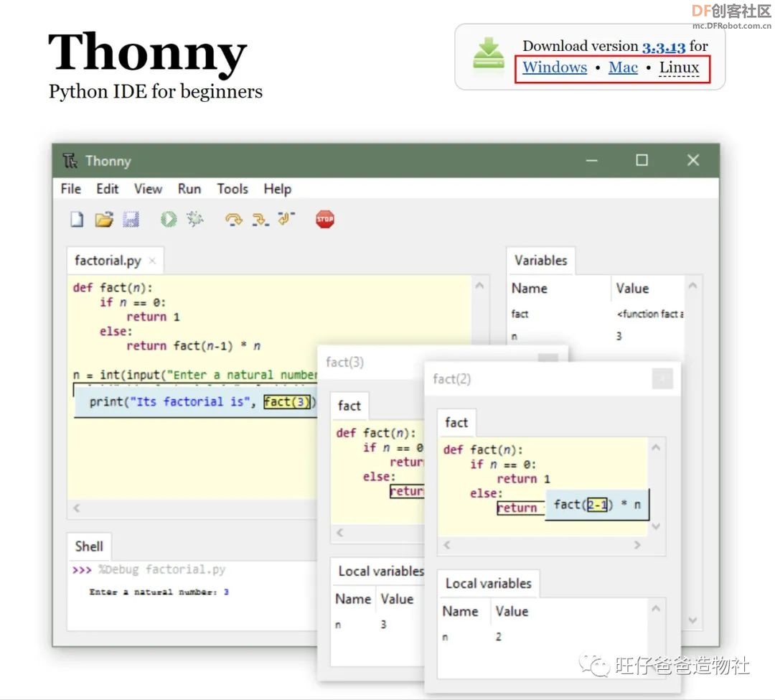Click Name column header in fact(3) locals

(353, 599)
